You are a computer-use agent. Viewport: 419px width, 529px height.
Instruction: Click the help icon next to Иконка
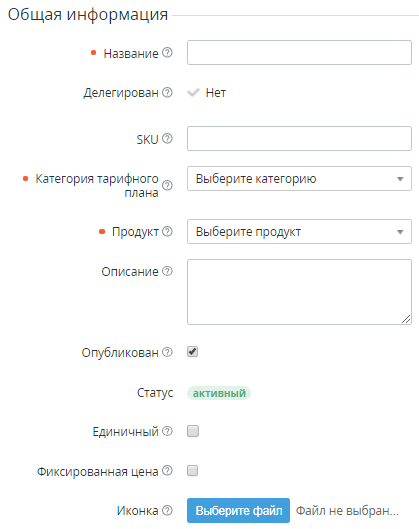pyautogui.click(x=167, y=510)
